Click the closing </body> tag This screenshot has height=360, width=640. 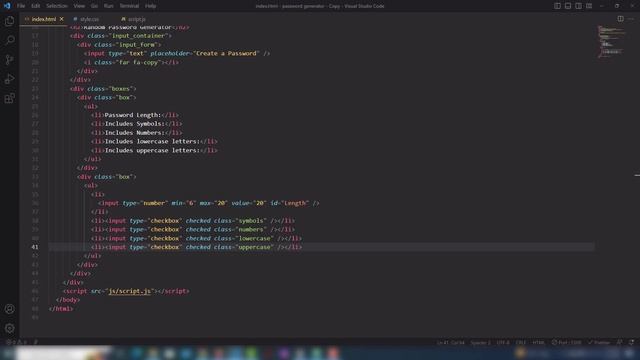[68, 300]
